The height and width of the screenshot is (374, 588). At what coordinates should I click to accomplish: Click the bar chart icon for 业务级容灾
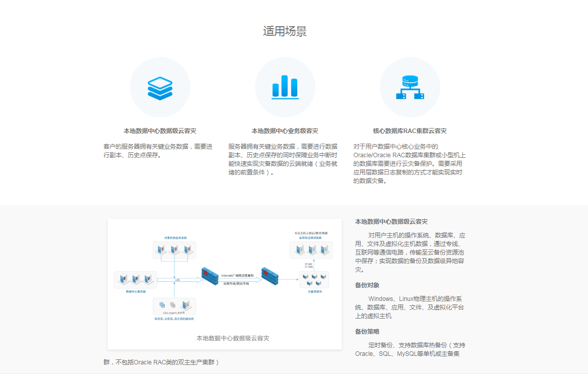point(285,87)
